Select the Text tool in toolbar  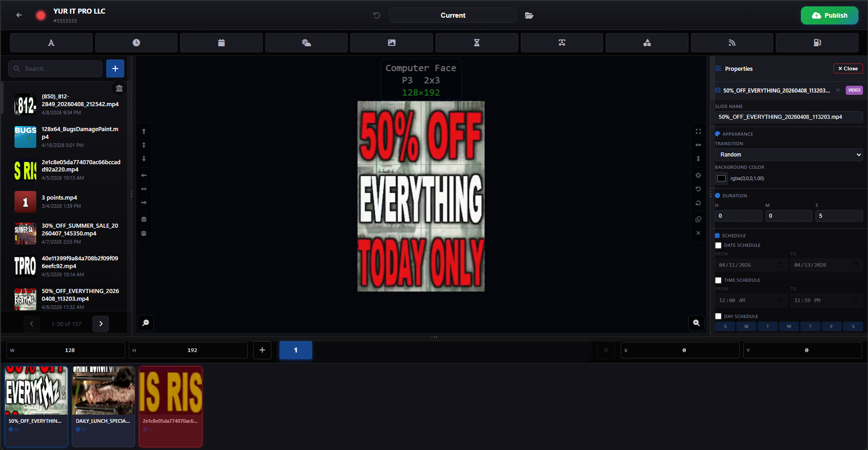(51, 43)
